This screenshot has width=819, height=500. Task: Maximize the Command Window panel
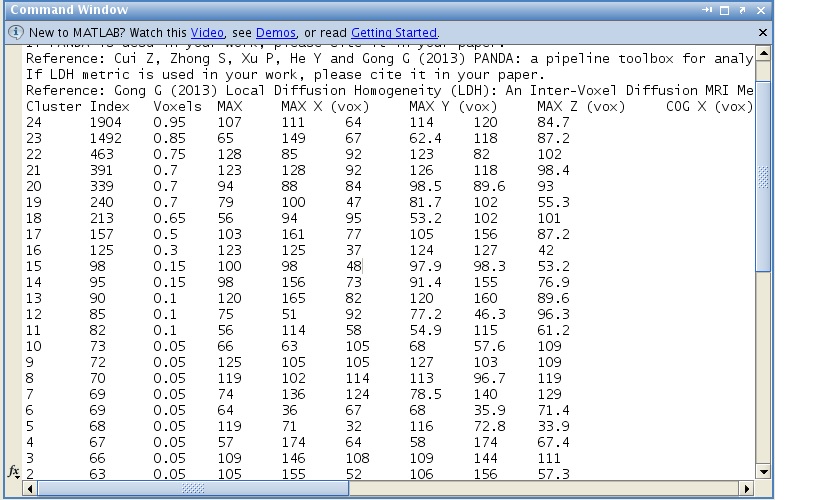coord(726,10)
